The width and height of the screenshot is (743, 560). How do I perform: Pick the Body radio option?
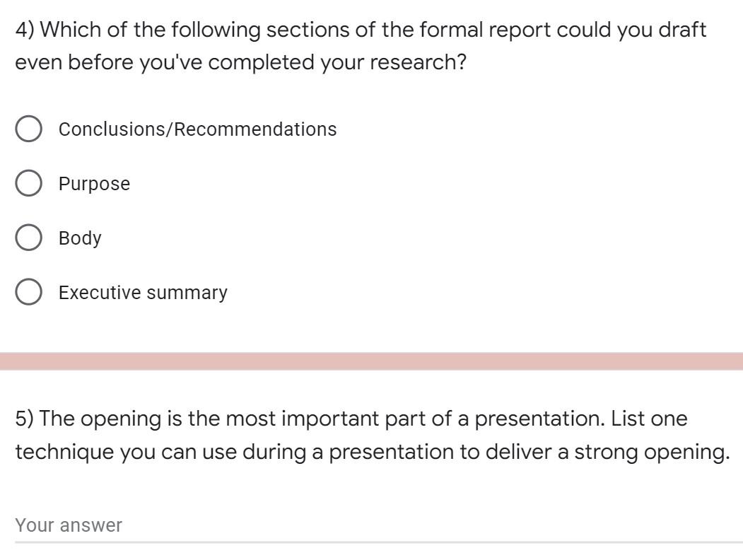(28, 238)
